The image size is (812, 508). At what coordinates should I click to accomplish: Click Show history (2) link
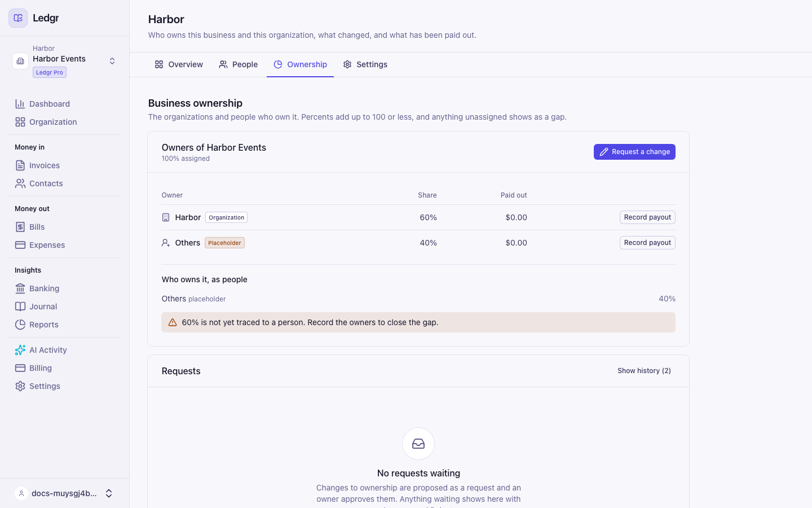pyautogui.click(x=644, y=371)
